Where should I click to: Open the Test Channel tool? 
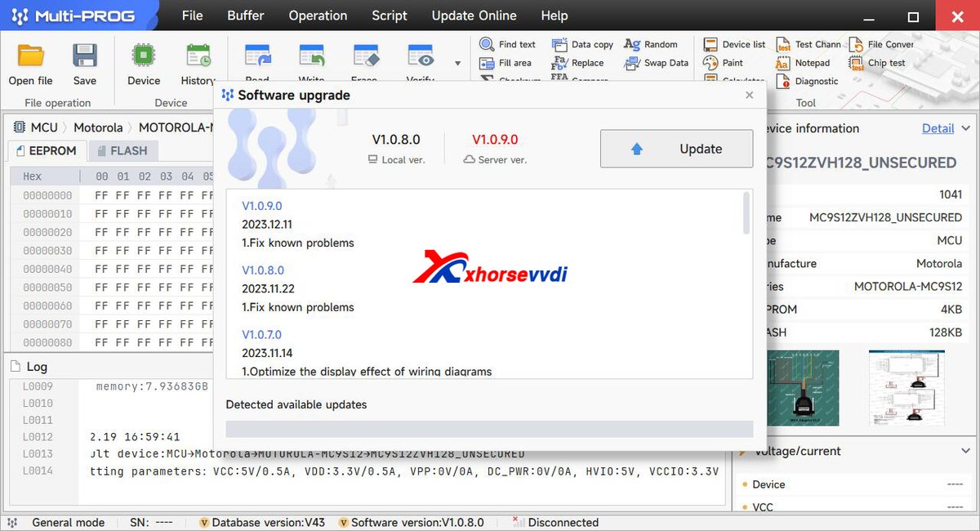click(x=808, y=44)
